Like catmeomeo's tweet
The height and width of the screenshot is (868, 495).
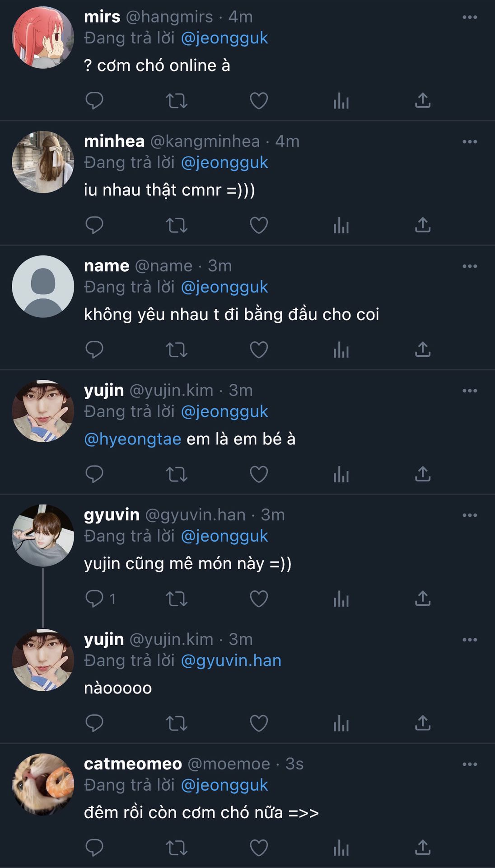point(259,848)
